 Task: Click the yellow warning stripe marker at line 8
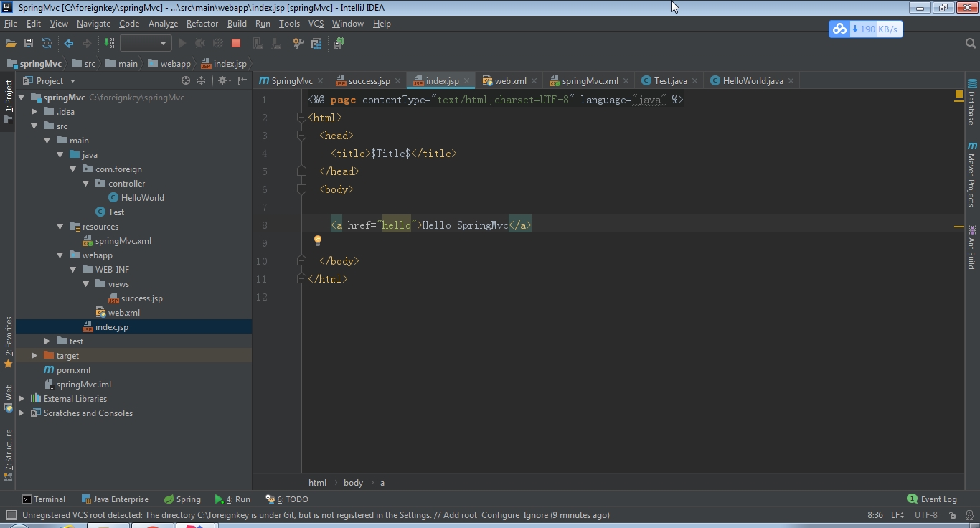958,226
